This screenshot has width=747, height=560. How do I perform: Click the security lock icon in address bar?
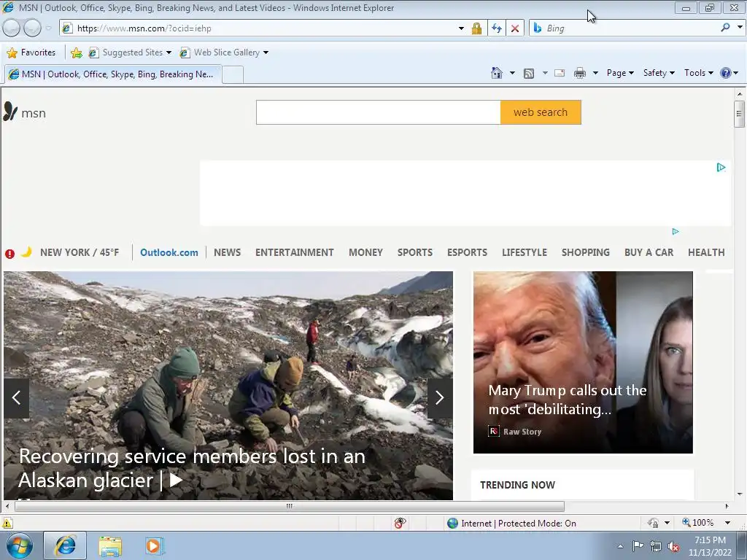pyautogui.click(x=476, y=28)
